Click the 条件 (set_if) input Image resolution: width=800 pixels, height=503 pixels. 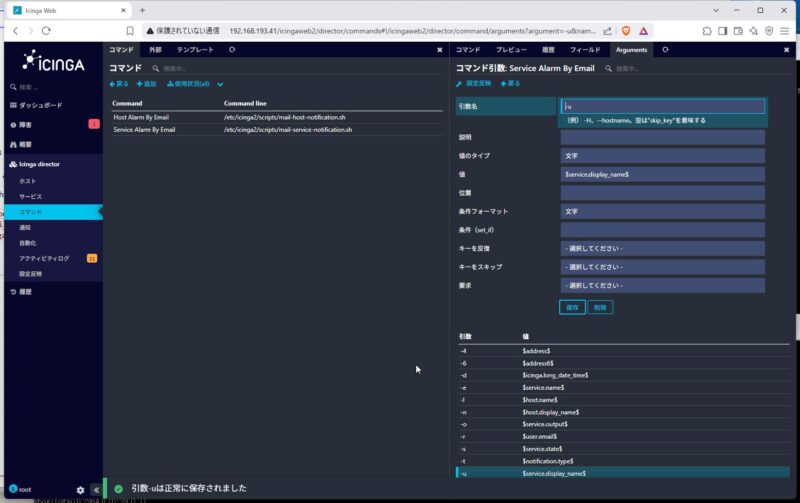click(x=663, y=230)
